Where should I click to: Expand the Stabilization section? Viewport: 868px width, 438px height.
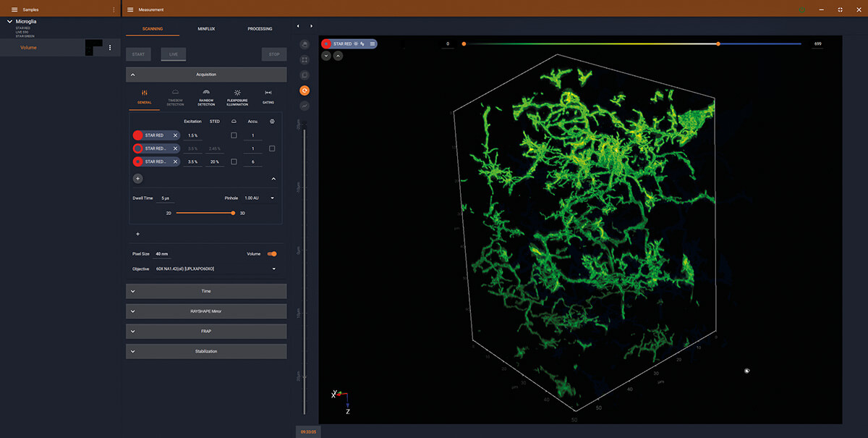pyautogui.click(x=206, y=351)
